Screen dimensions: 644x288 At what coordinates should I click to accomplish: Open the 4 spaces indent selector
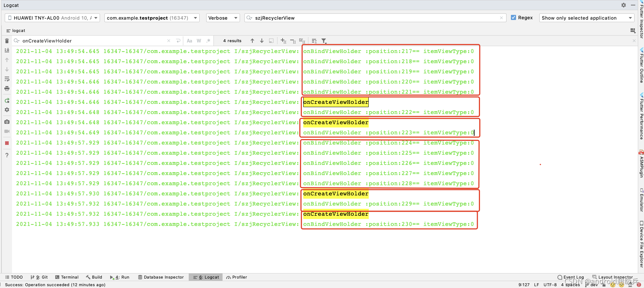(x=571, y=285)
